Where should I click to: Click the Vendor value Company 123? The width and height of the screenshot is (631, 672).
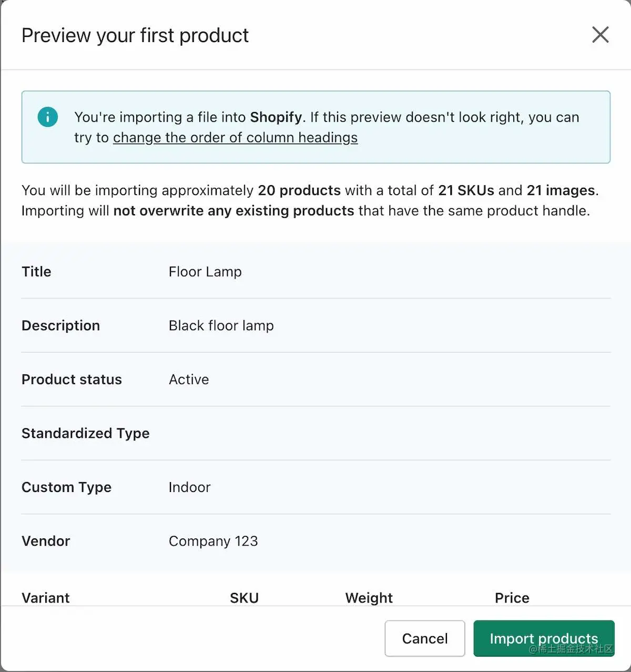point(213,541)
